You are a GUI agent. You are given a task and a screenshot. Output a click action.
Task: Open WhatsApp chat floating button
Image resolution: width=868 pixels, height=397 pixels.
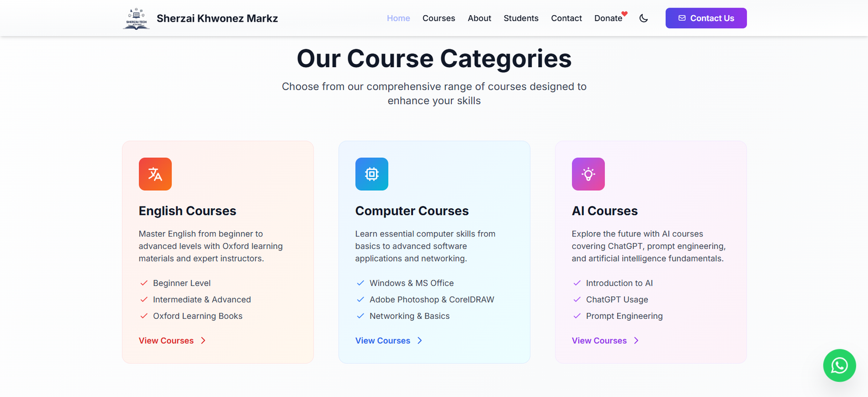coord(839,366)
